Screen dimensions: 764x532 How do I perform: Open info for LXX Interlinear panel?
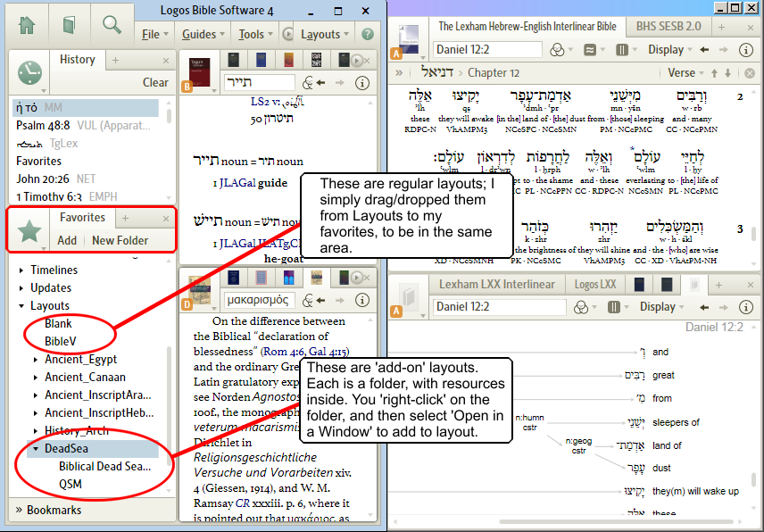(x=746, y=307)
